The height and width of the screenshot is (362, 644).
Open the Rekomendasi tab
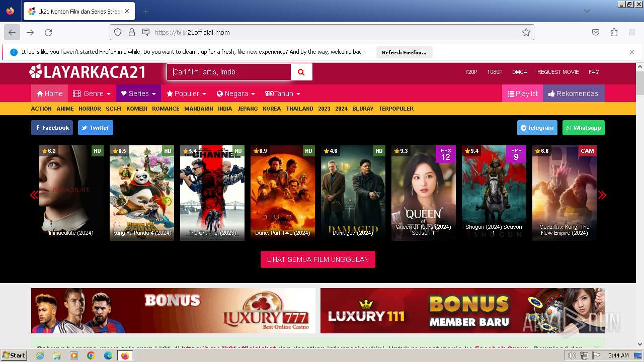(x=574, y=94)
